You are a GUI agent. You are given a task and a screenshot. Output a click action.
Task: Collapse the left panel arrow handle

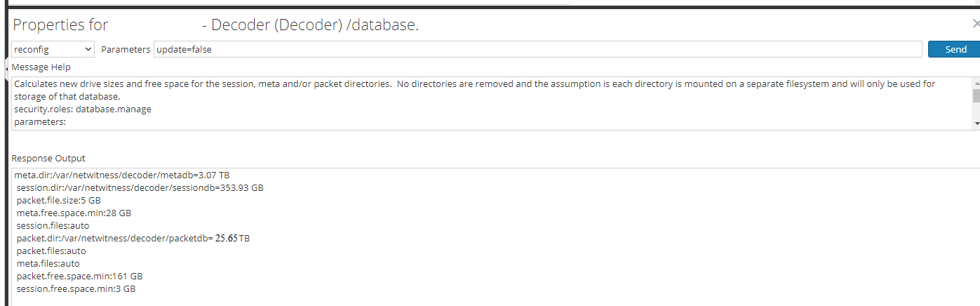click(7, 68)
